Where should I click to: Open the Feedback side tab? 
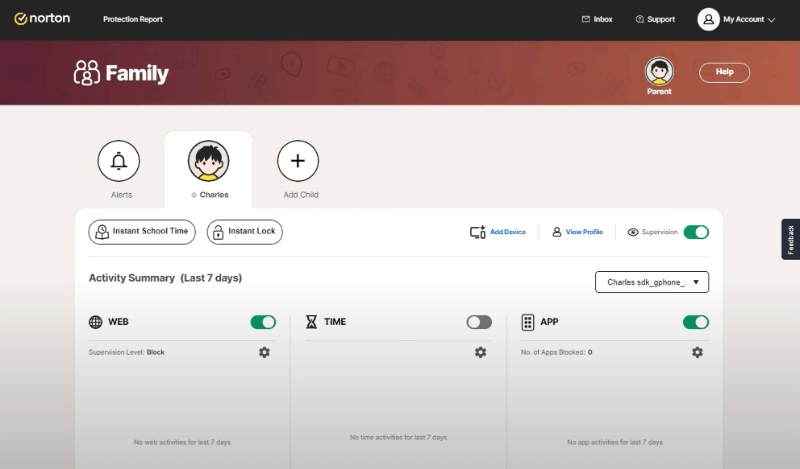click(x=790, y=239)
